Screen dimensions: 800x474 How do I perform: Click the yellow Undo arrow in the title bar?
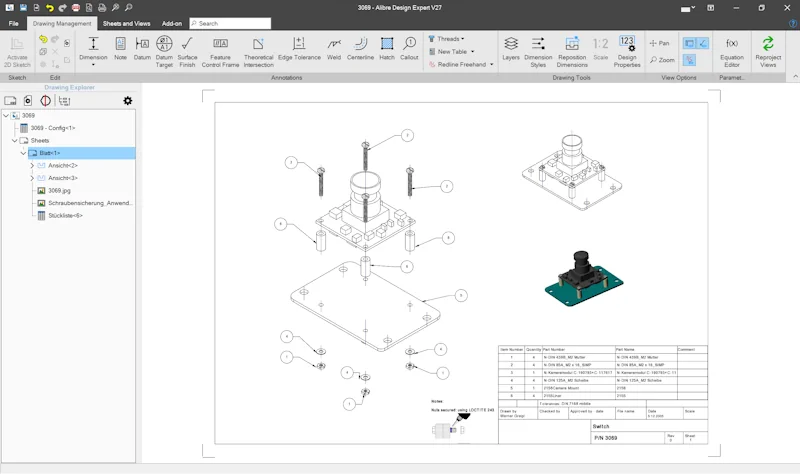(49, 8)
